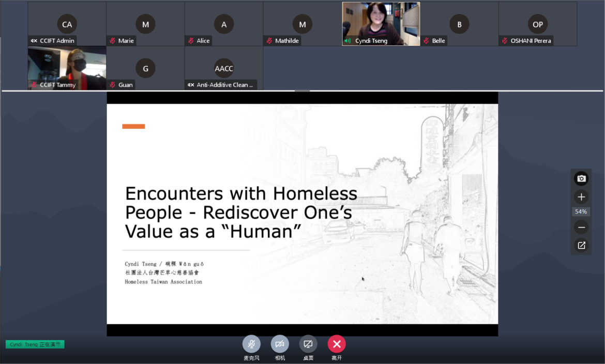Screen dimensions: 605x364
Task: Select Anti-Additive Clean participant tile
Action: point(224,68)
